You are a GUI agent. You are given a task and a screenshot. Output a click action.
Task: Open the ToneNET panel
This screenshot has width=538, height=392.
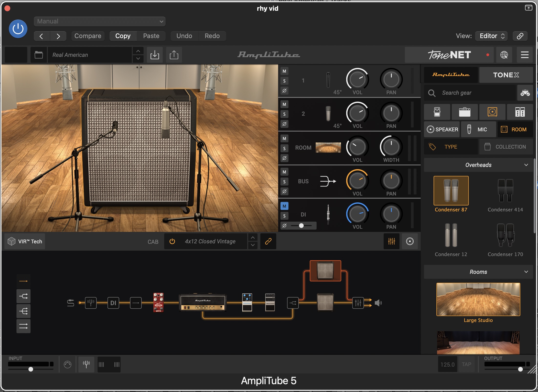449,55
